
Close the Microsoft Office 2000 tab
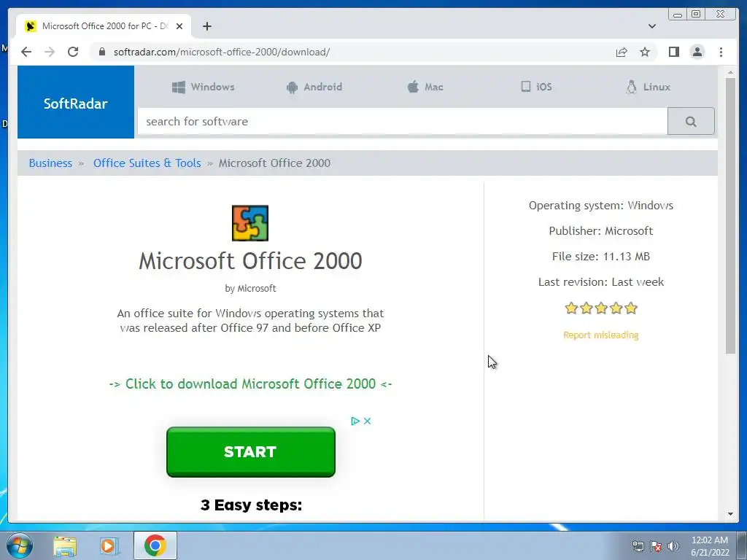pyautogui.click(x=179, y=26)
